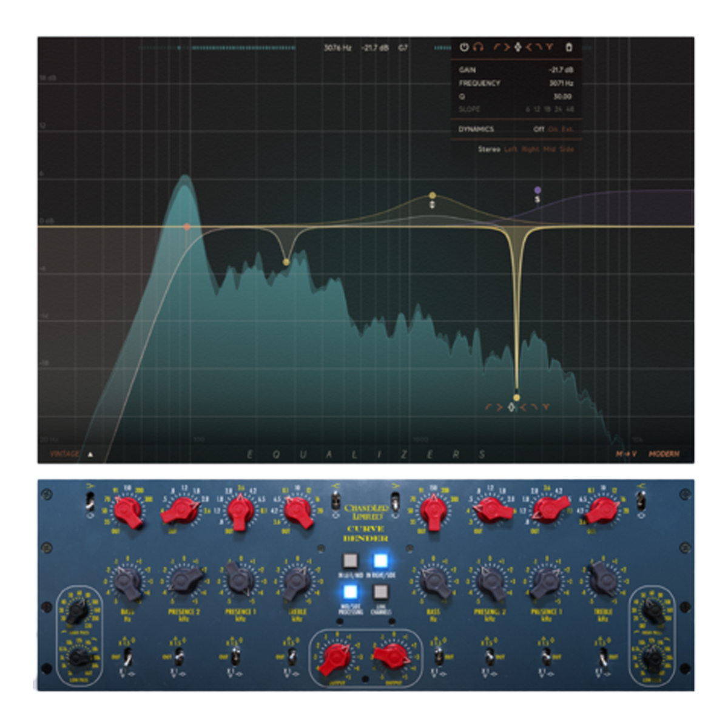
Task: Flip the right channel treble shelf/bell switch
Action: pyautogui.click(x=641, y=502)
